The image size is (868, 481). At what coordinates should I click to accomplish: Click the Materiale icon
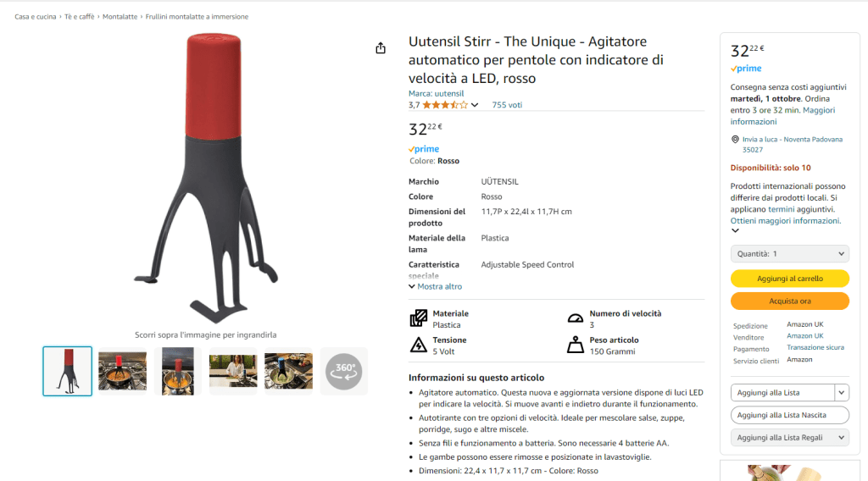click(x=419, y=318)
